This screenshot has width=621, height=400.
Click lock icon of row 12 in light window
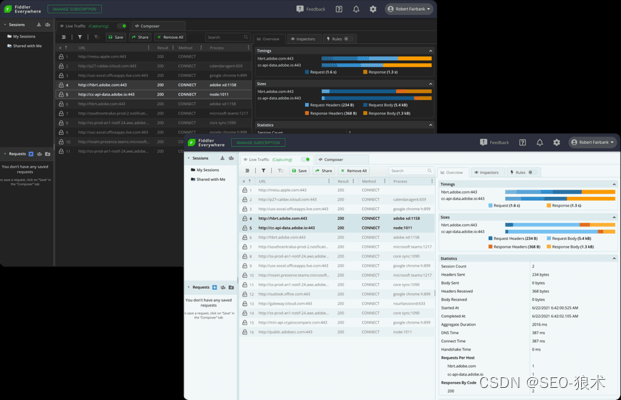tap(245, 294)
